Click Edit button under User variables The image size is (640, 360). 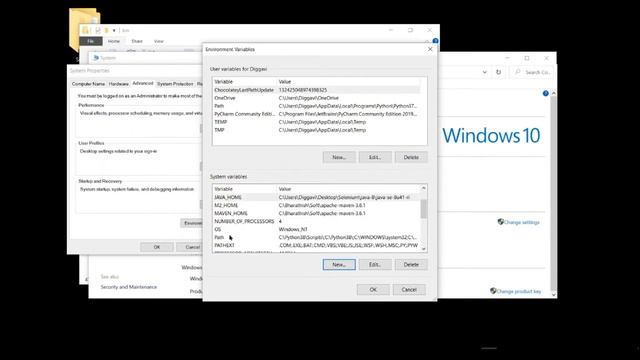(x=375, y=157)
